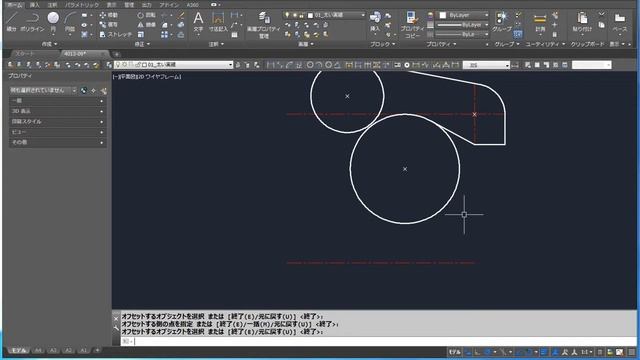Click the command line input field
640x360 pixels.
[378, 341]
